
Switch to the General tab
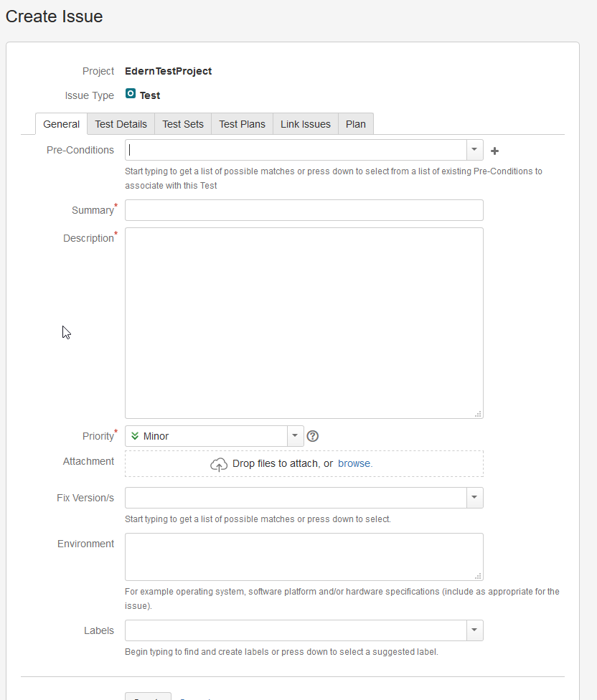61,124
